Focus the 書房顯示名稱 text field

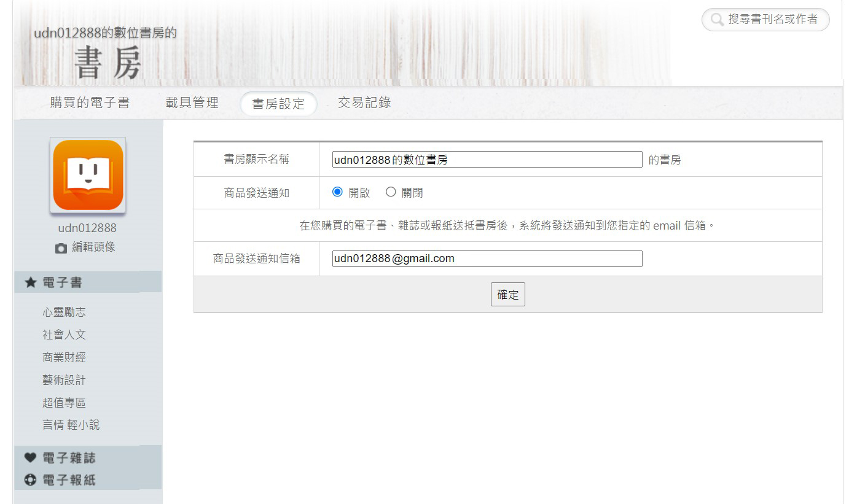pyautogui.click(x=487, y=160)
